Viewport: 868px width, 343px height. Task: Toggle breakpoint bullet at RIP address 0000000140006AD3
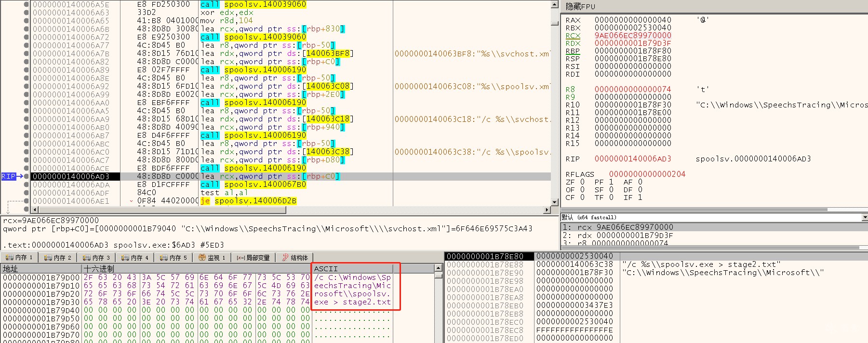[x=26, y=176]
